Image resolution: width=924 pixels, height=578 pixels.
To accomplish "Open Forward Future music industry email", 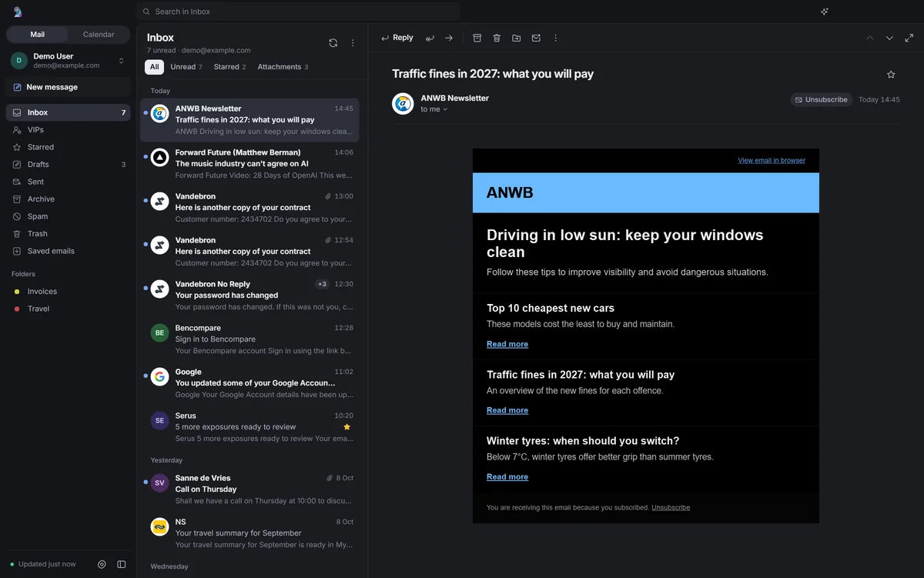I will 249,164.
